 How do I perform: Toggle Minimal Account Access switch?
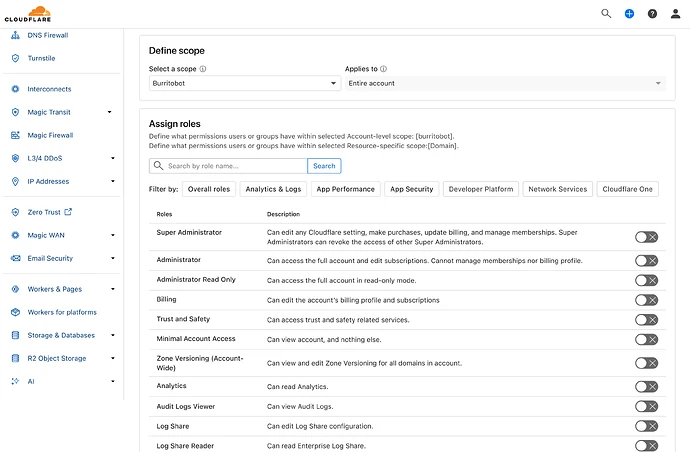coord(646,339)
